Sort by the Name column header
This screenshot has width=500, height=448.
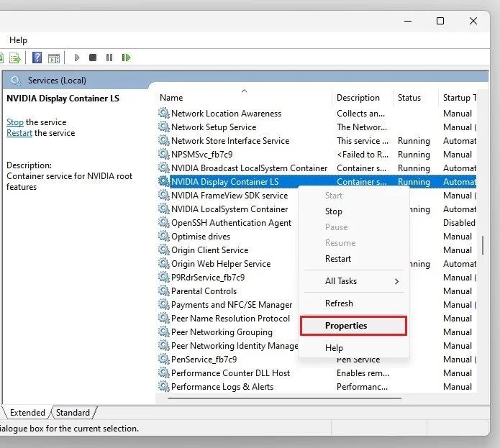click(x=245, y=98)
